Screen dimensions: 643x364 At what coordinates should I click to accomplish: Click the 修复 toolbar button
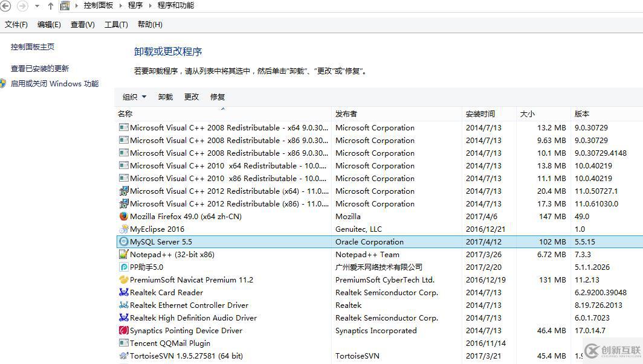tap(218, 97)
